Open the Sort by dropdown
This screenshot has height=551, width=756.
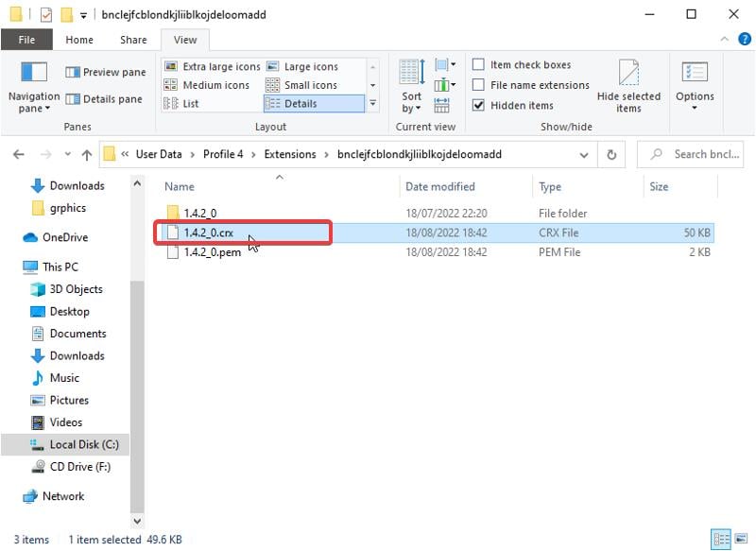[x=412, y=87]
